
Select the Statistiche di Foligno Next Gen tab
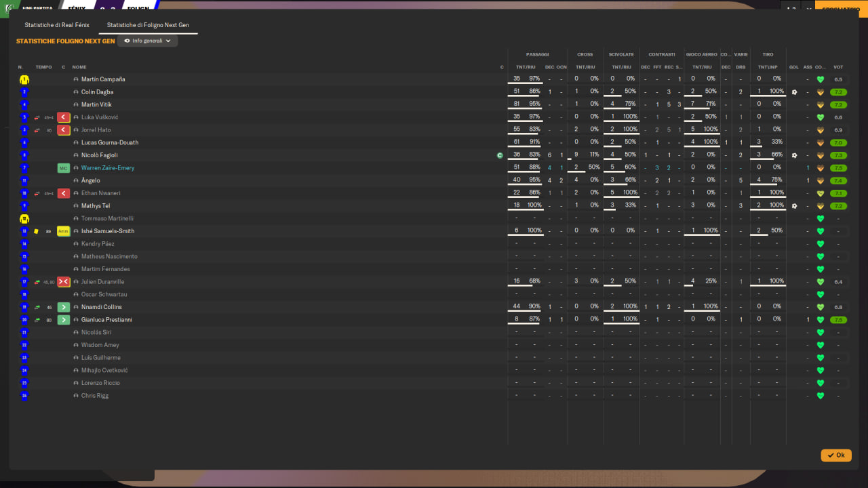148,25
